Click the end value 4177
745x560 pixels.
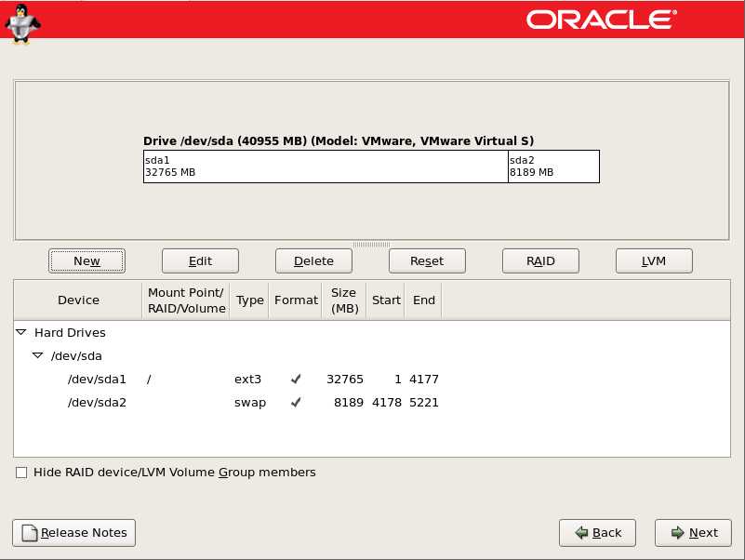click(x=424, y=380)
